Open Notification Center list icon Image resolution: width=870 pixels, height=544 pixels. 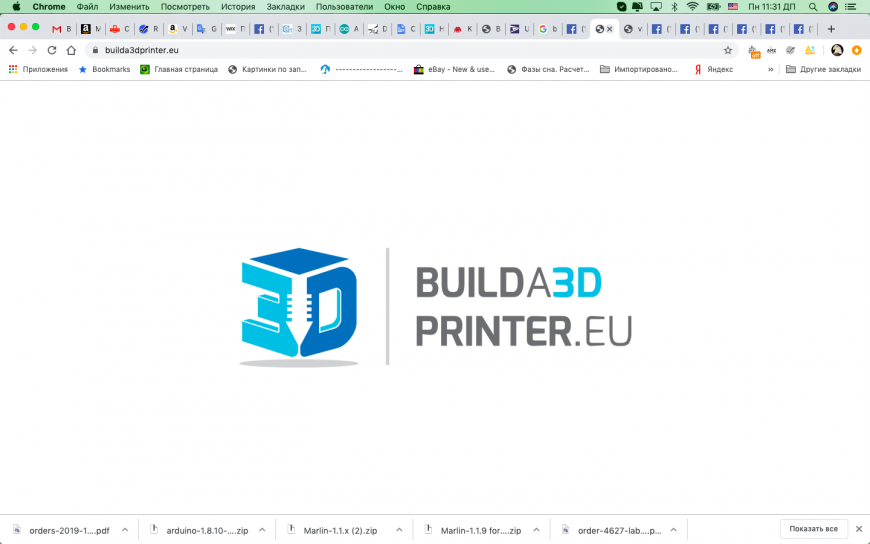click(x=851, y=7)
